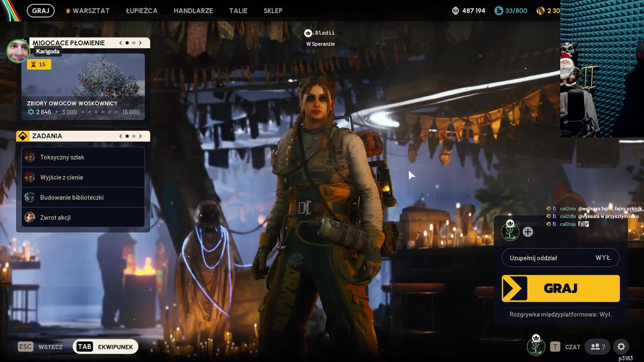Open chat with the T CZAT button

[566, 347]
